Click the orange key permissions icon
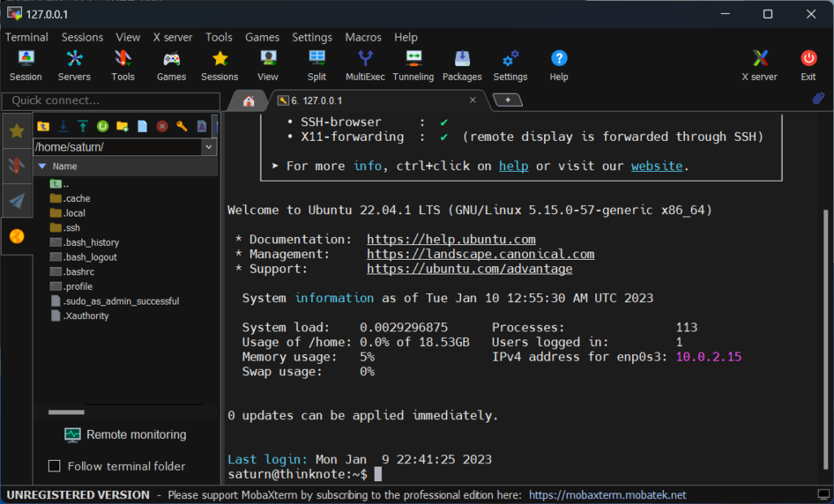The height and width of the screenshot is (504, 834). coord(182,126)
